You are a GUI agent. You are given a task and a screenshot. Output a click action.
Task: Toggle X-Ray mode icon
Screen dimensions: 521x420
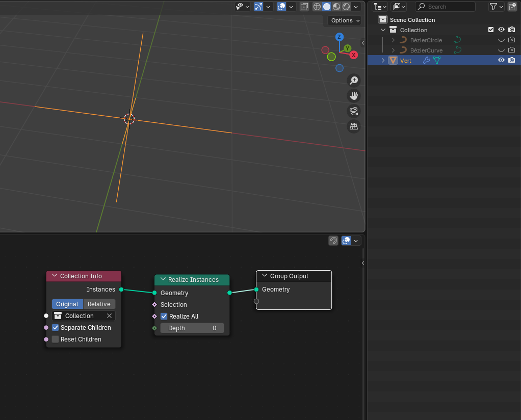point(304,7)
